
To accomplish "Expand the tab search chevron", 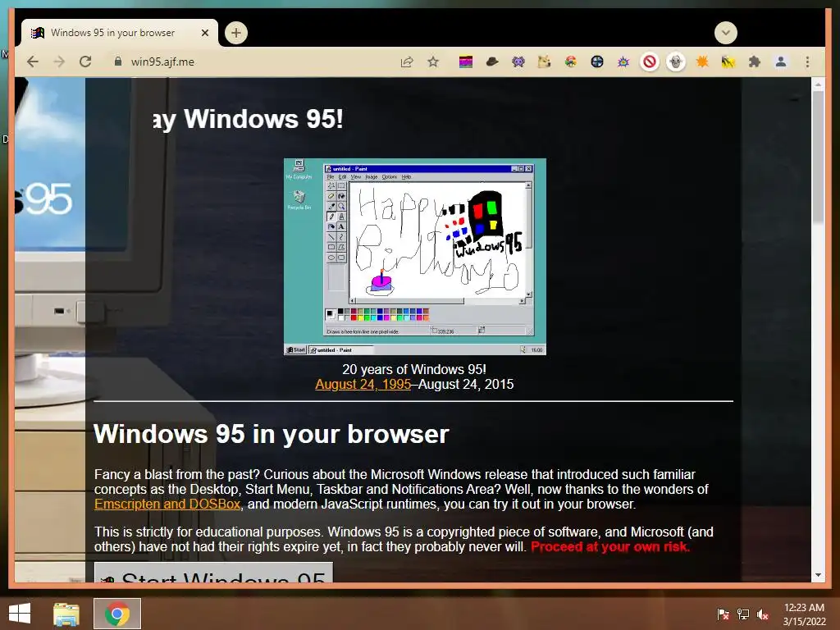I will pos(725,33).
